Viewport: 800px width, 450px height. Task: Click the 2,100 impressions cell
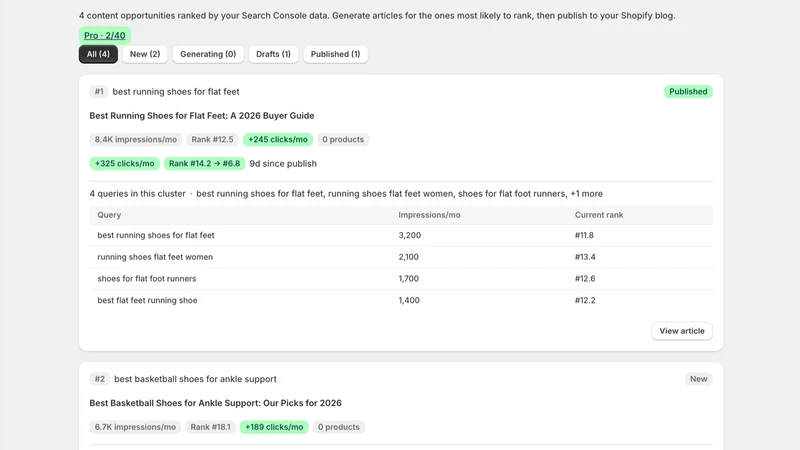click(409, 257)
